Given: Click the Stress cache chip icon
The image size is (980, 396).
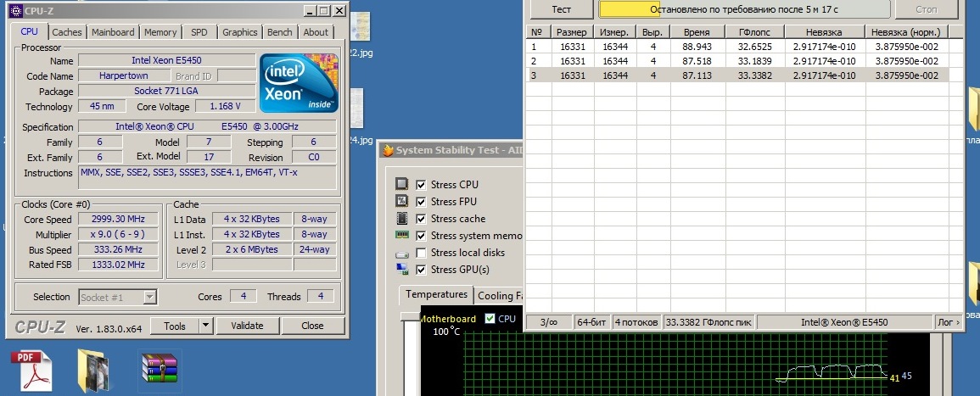Looking at the screenshot, I should coord(402,219).
